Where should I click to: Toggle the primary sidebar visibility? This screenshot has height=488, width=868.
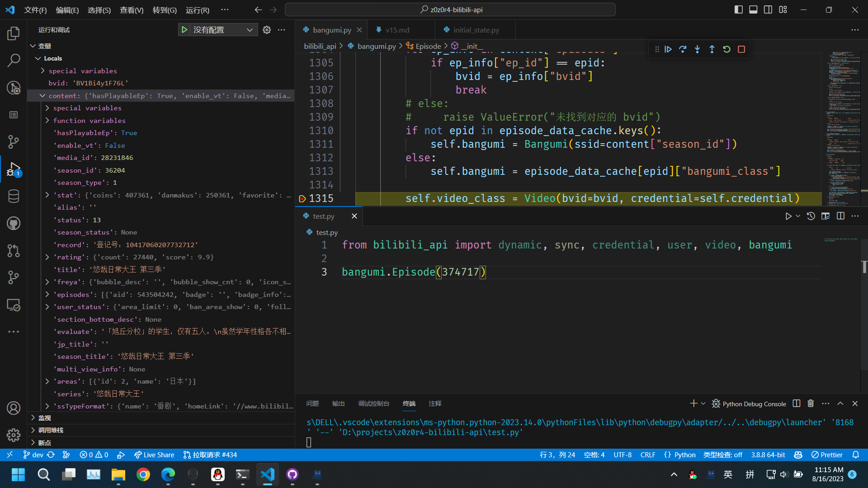[738, 9]
